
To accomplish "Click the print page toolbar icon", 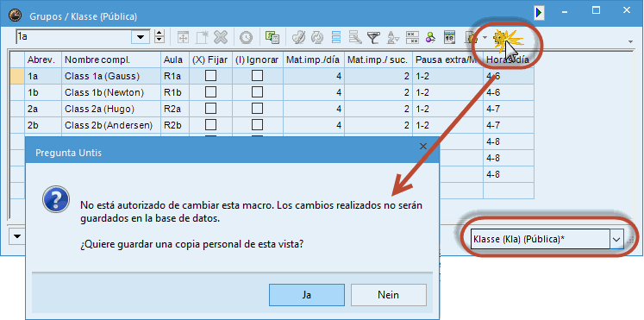I will tap(470, 38).
